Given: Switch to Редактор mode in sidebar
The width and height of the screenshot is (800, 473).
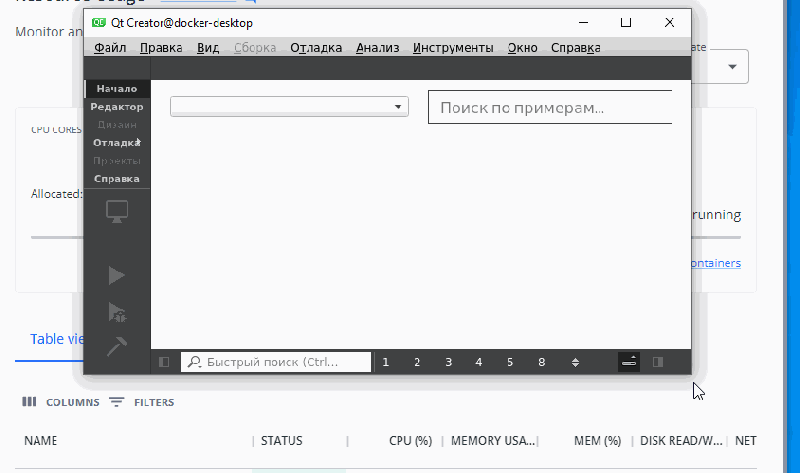Looking at the screenshot, I should [x=117, y=107].
